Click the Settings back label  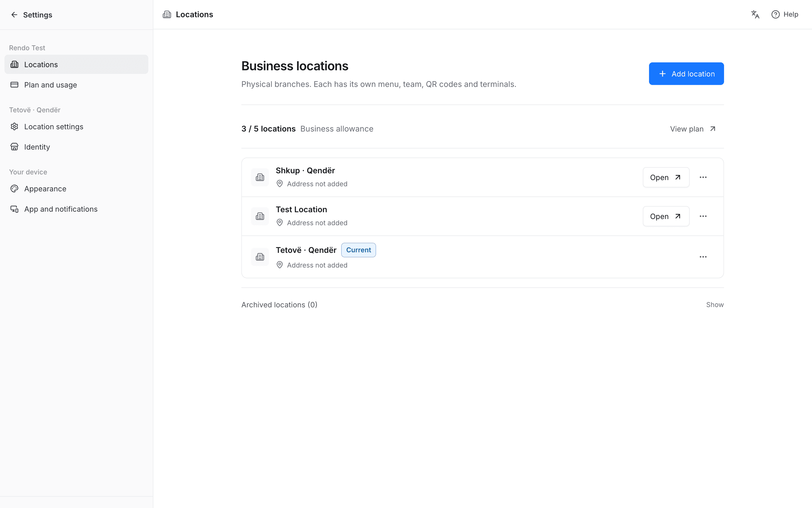click(37, 15)
